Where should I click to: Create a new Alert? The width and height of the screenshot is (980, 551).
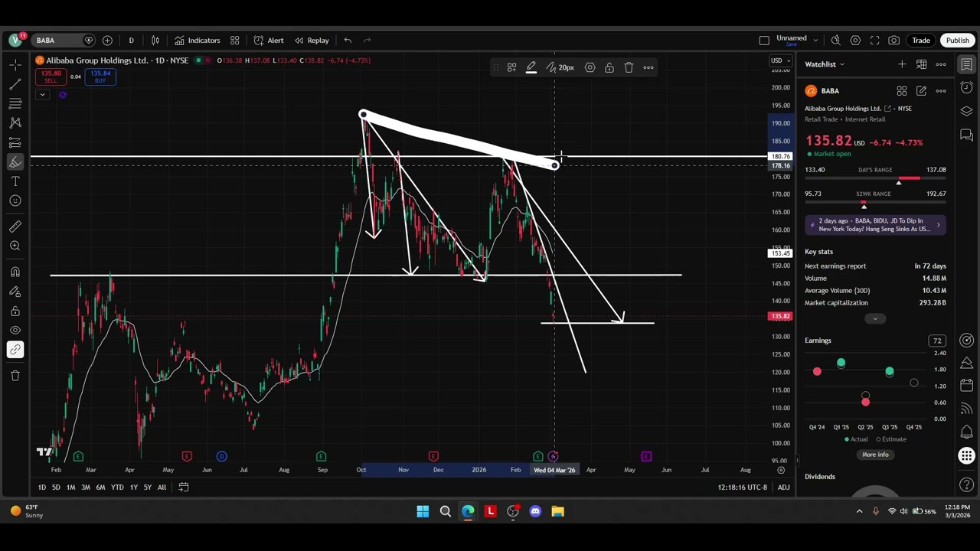point(269,41)
